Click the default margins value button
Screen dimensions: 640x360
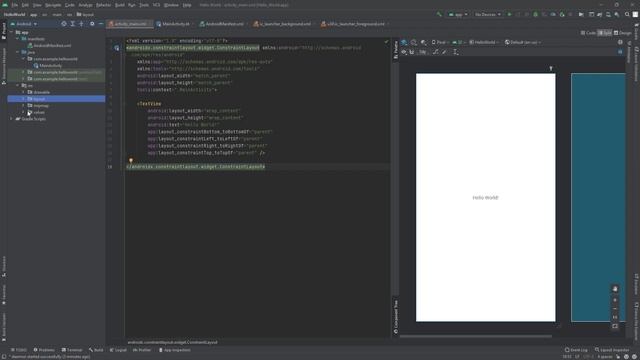point(423,52)
